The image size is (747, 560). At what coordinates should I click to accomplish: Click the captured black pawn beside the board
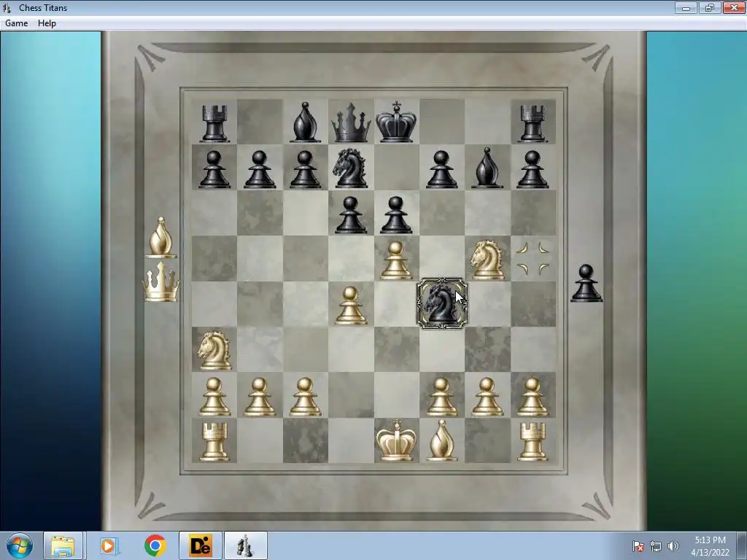pos(587,284)
